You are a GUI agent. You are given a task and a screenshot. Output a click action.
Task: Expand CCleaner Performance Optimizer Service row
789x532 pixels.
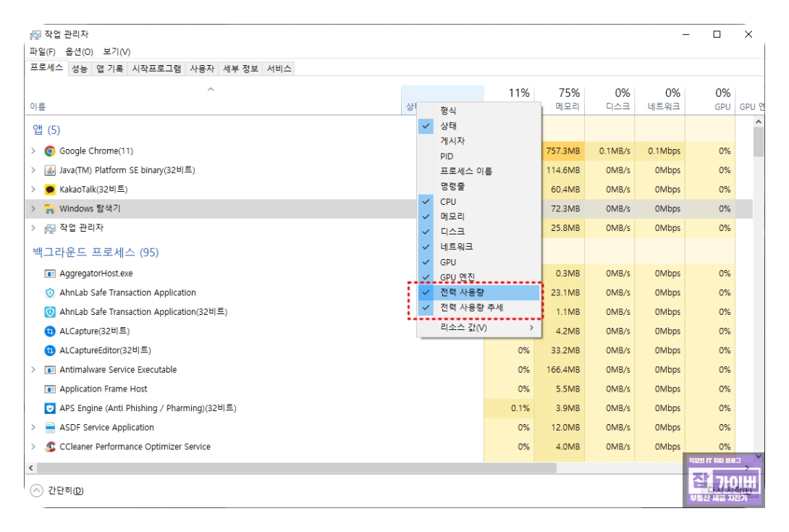[33, 447]
